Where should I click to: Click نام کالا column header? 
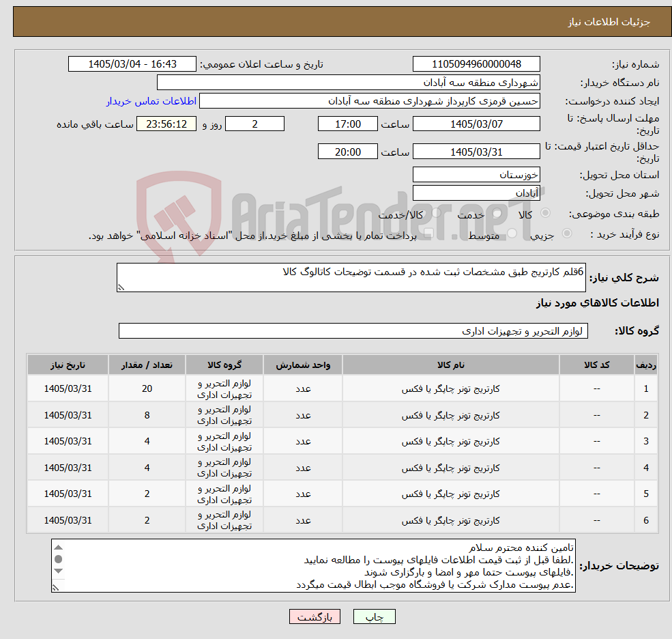pos(450,365)
